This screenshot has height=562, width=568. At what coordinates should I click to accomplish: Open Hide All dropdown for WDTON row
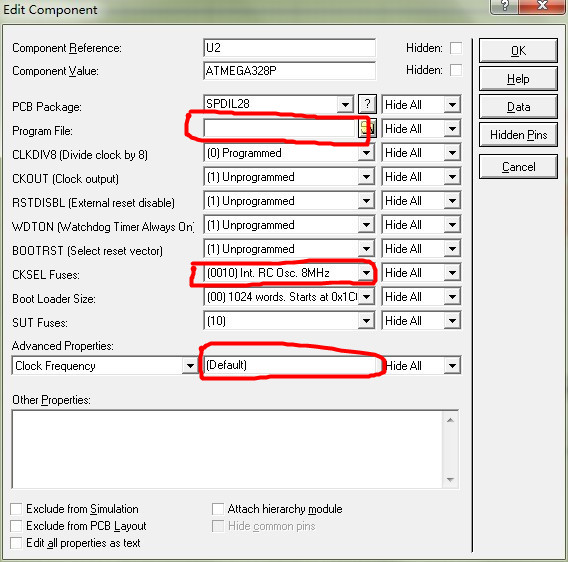(452, 225)
